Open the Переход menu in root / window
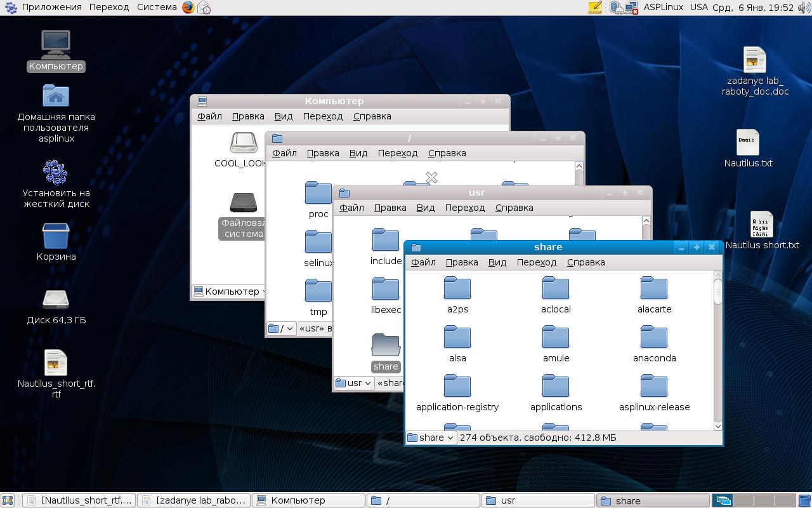This screenshot has height=508, width=812. [398, 153]
